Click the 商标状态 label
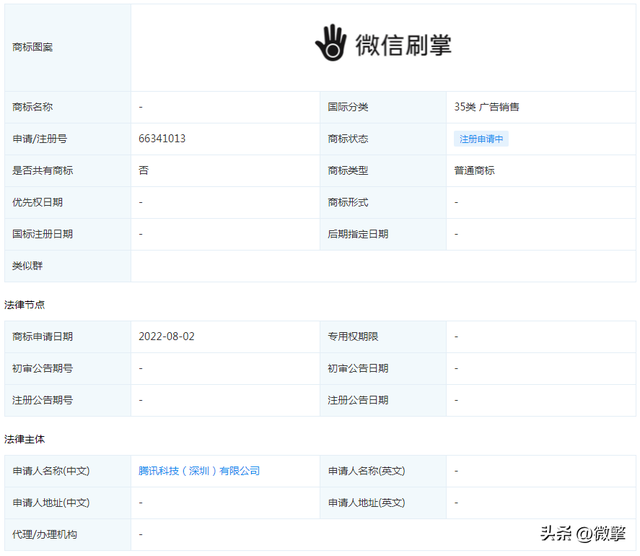 click(348, 139)
